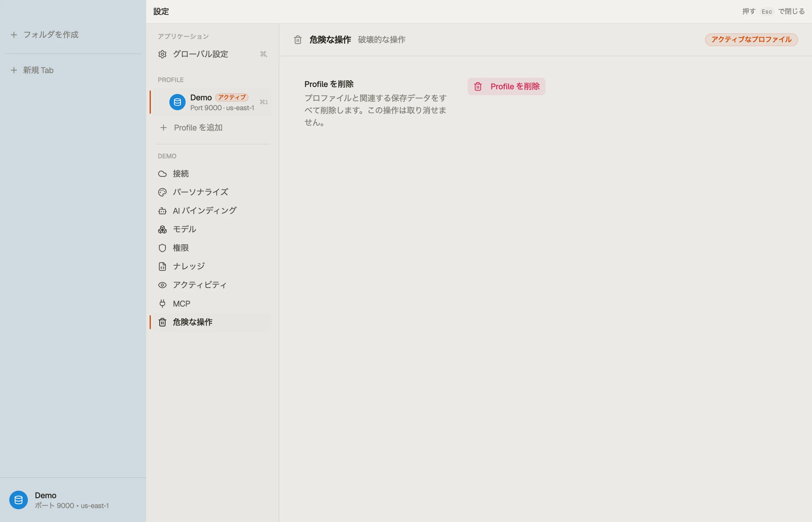Click the plus icon next to Profile を追加
The image size is (812, 522).
coord(163,128)
